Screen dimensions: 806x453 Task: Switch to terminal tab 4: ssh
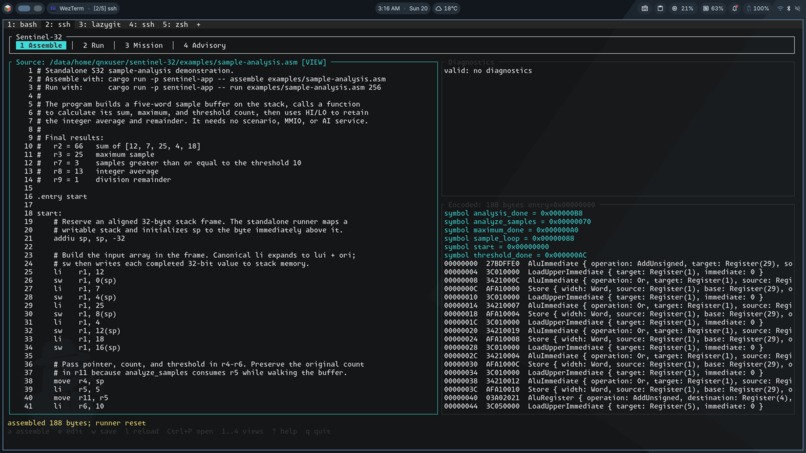point(142,24)
